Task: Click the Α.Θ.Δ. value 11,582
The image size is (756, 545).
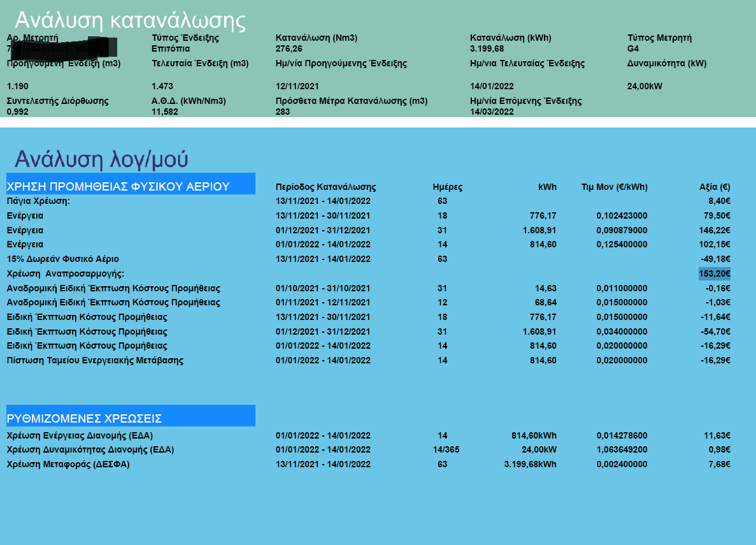Action: [x=165, y=112]
